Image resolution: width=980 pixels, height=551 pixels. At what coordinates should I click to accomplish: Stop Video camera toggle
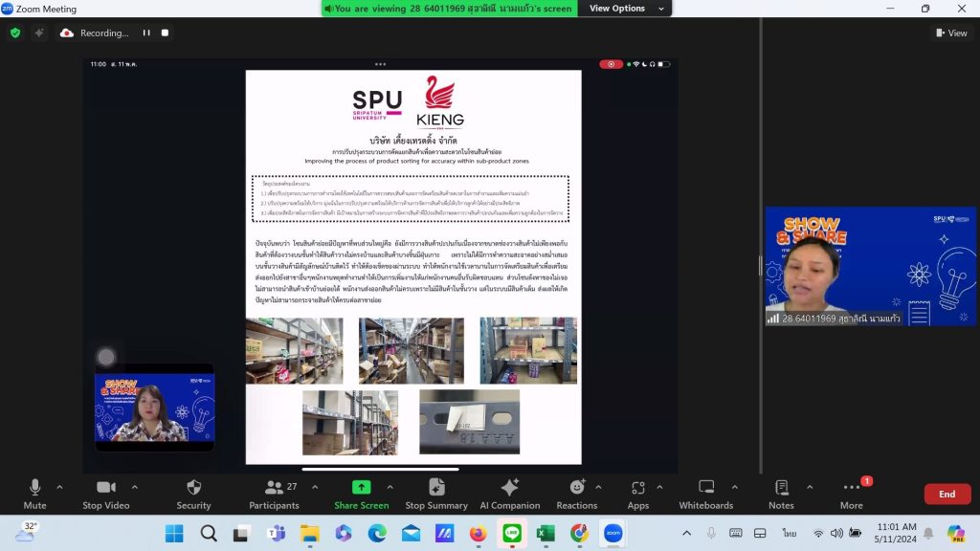point(106,495)
